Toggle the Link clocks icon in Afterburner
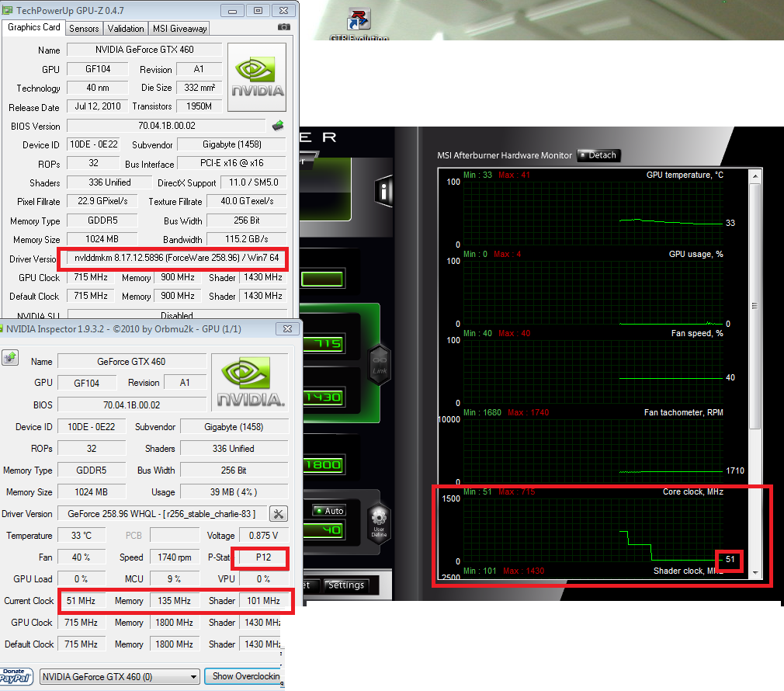Viewport: 784px width, 691px height. coord(380,364)
